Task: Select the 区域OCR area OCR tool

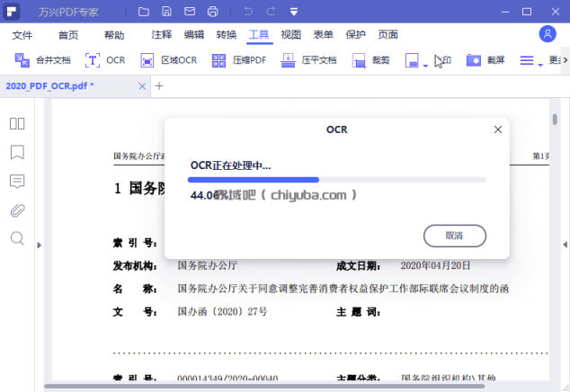Action: (x=169, y=60)
